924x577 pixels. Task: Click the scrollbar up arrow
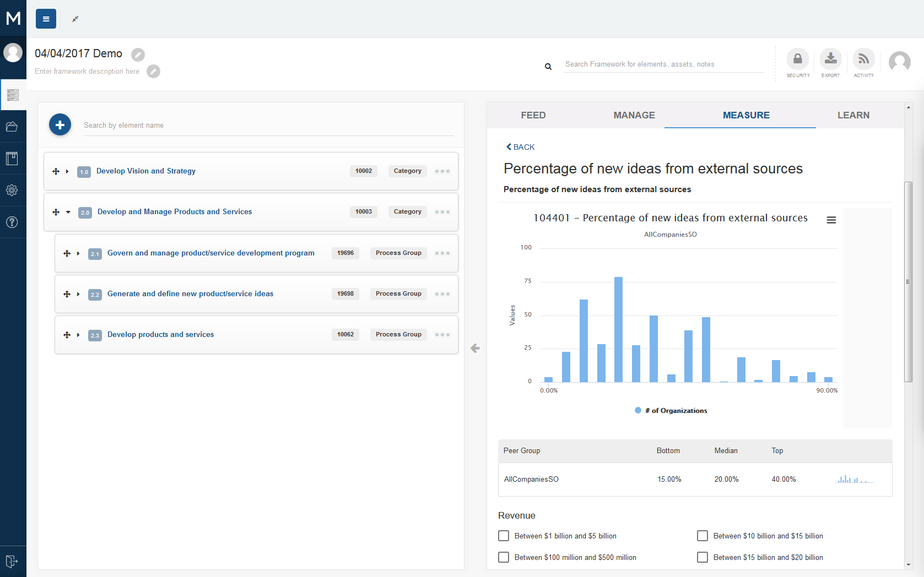(x=909, y=107)
